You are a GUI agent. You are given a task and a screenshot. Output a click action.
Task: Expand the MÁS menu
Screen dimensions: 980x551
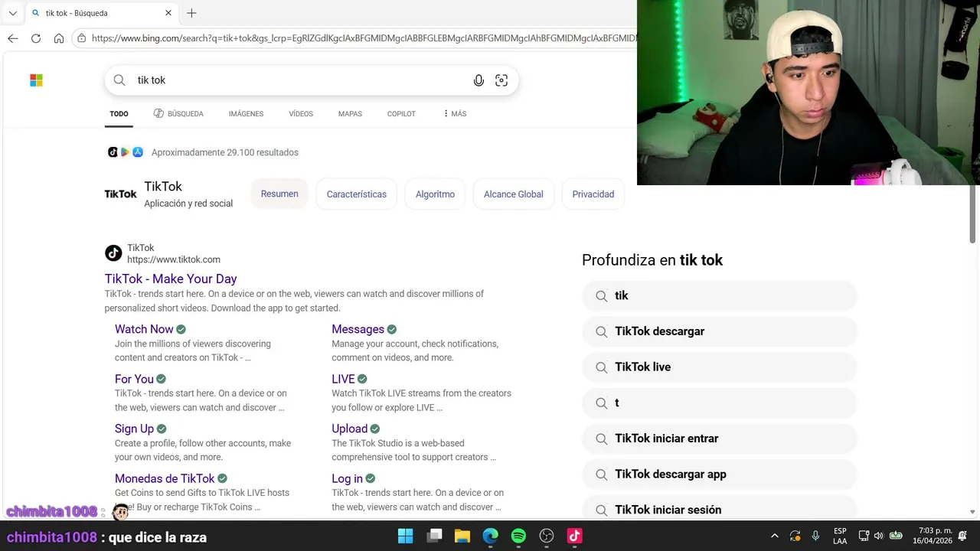(x=455, y=114)
